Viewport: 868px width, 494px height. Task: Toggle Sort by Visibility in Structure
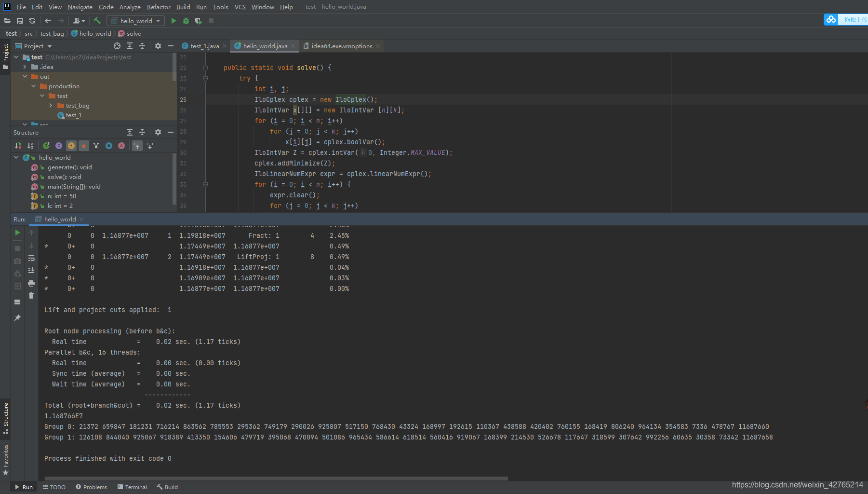[x=18, y=146]
